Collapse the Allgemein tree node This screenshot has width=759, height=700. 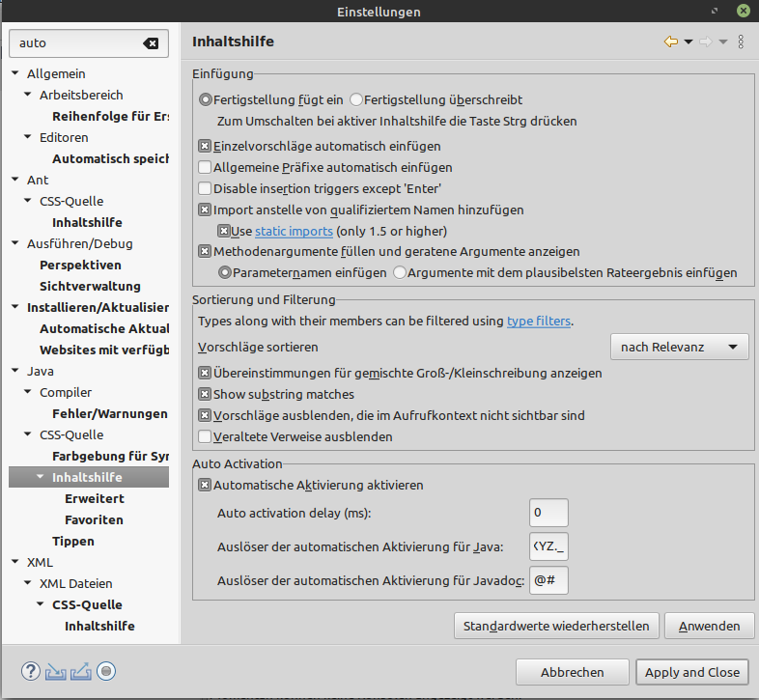(x=15, y=74)
